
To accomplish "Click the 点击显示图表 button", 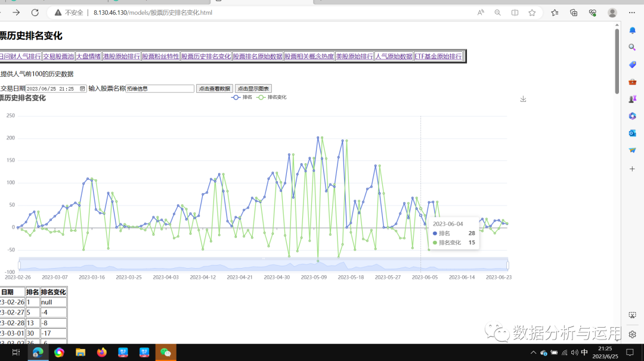I will pyautogui.click(x=253, y=89).
